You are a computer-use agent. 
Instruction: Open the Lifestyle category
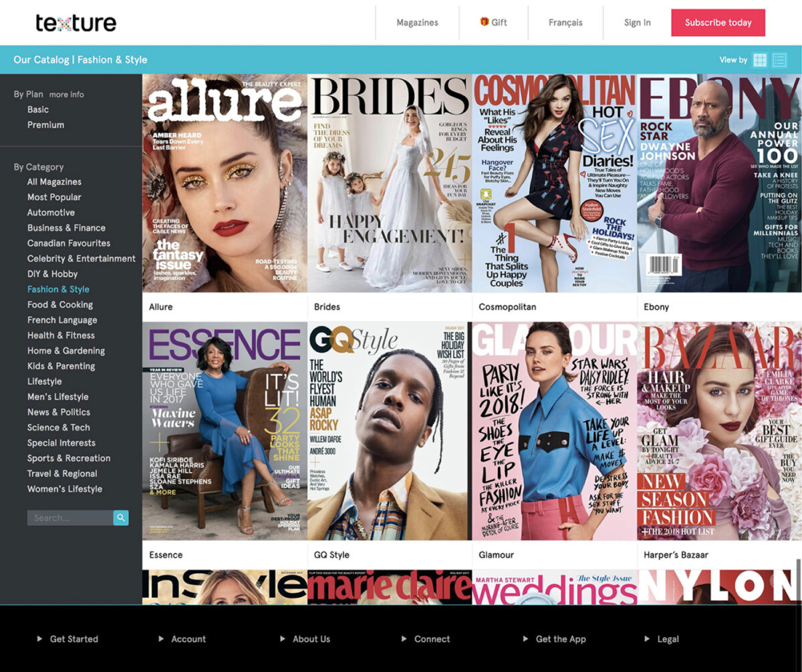[45, 381]
